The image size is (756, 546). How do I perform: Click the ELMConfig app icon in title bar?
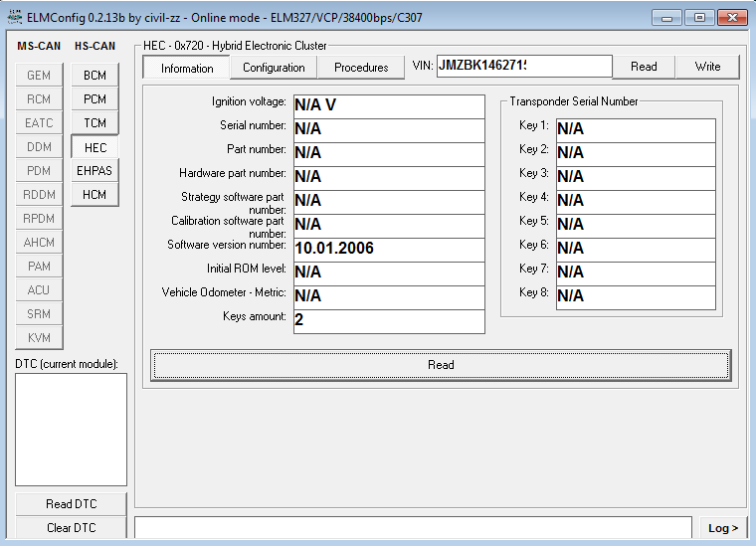click(x=14, y=18)
